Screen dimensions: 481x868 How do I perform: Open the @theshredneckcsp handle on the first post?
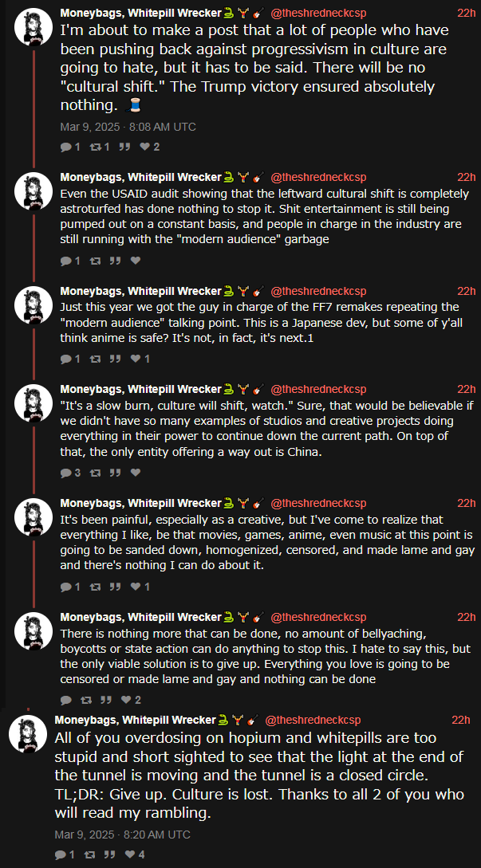pyautogui.click(x=319, y=14)
